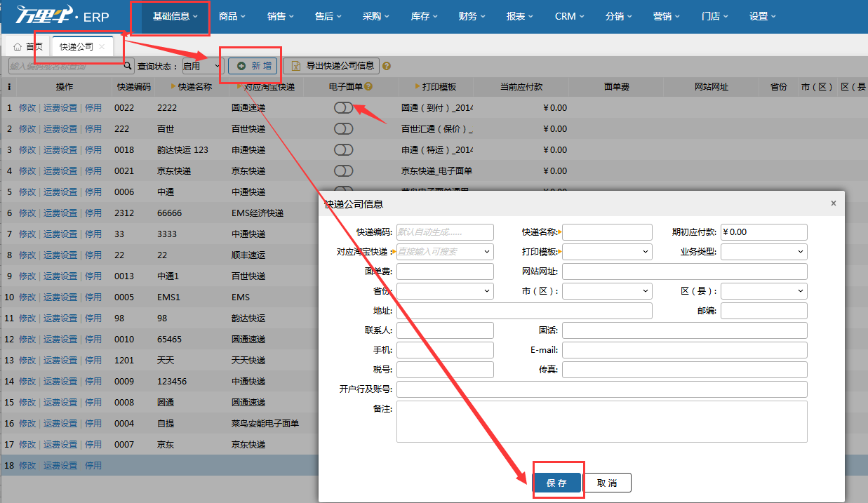Open the 售后 menu
This screenshot has height=503, width=868.
click(328, 16)
